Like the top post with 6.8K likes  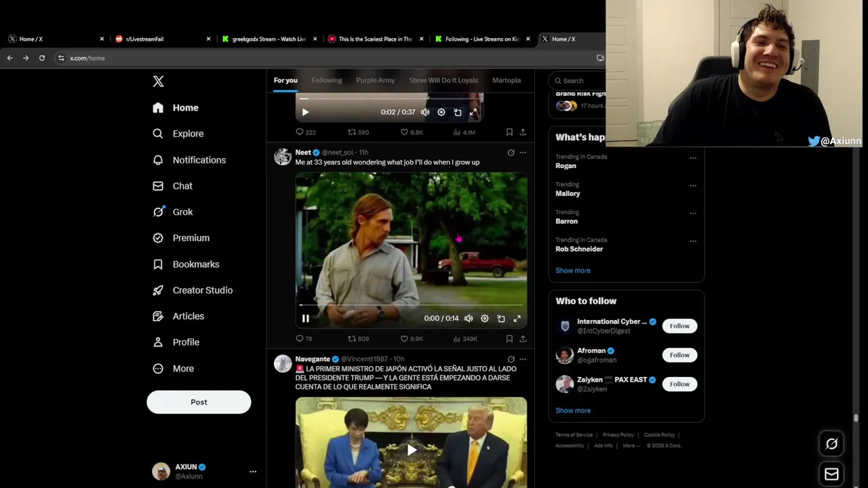(412, 132)
